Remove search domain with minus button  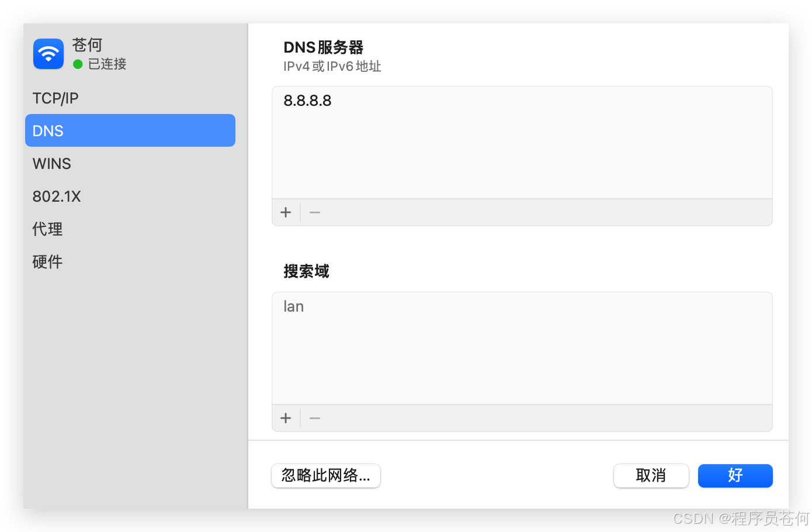[315, 418]
